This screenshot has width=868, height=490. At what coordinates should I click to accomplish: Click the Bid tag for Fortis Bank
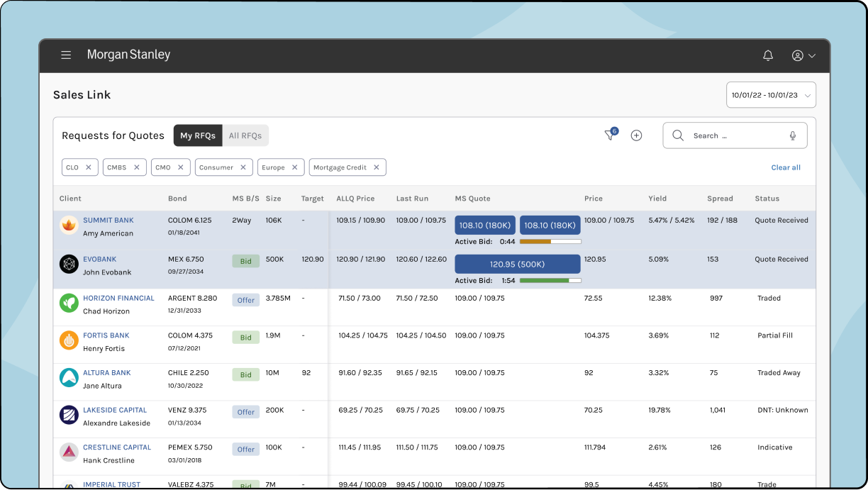pos(245,338)
